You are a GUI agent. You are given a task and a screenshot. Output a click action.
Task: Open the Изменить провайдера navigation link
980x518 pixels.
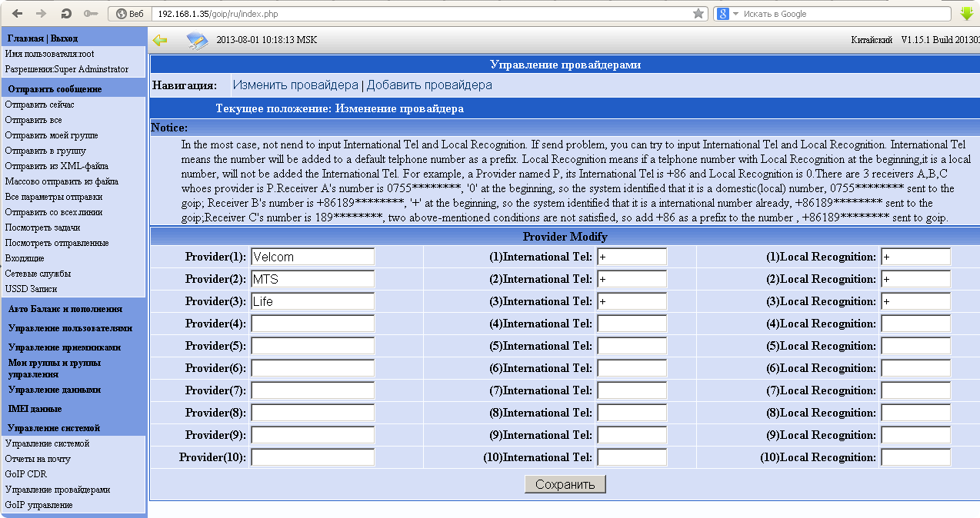[x=295, y=85]
